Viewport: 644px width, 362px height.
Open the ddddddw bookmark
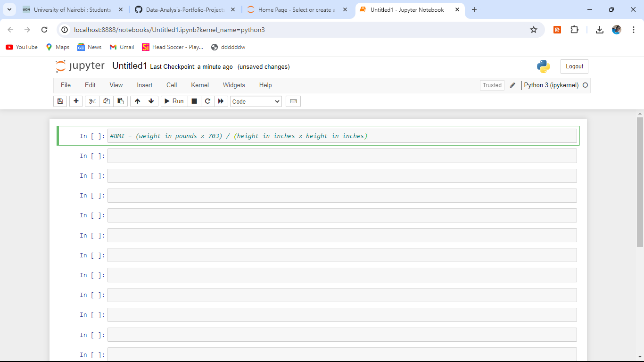tap(228, 47)
